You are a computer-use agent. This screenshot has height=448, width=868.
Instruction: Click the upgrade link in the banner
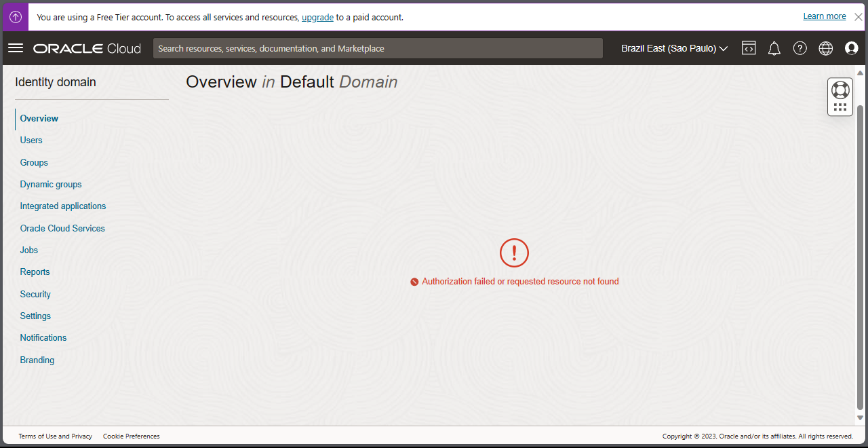tap(317, 17)
